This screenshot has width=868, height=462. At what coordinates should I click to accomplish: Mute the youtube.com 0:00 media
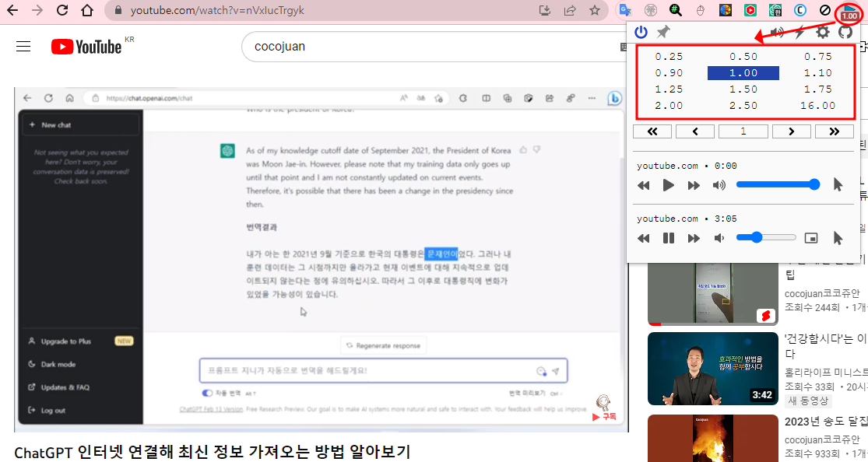pos(719,185)
